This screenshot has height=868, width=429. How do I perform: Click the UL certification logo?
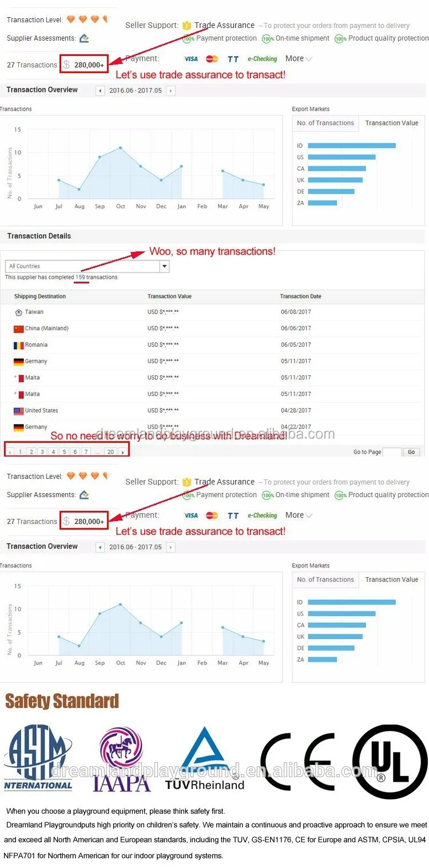[390, 761]
